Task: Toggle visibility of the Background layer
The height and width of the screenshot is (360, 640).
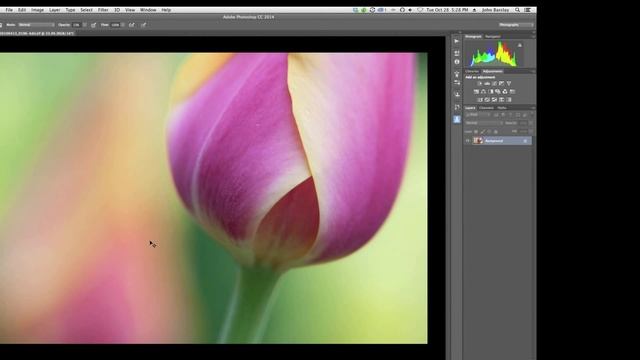Action: pos(468,141)
